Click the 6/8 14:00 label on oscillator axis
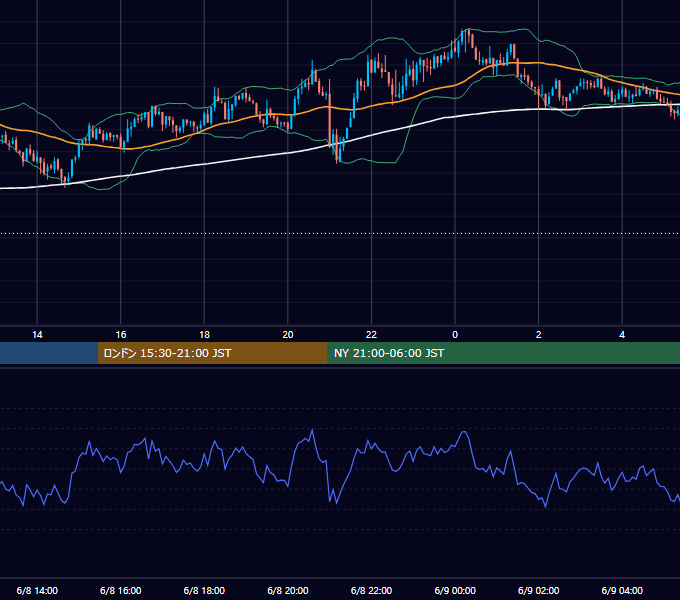680x600 pixels. pyautogui.click(x=37, y=590)
